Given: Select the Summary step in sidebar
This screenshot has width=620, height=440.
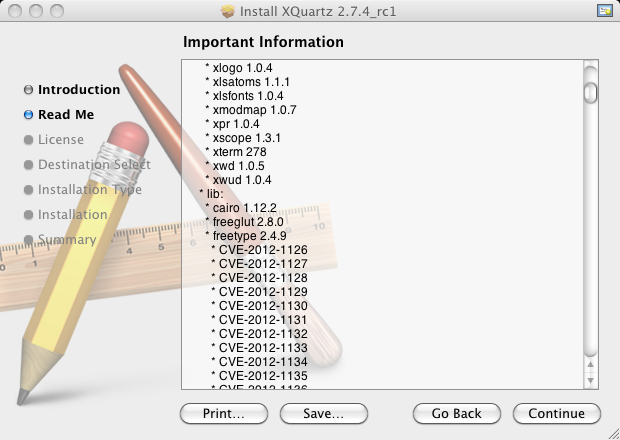Looking at the screenshot, I should click(67, 240).
